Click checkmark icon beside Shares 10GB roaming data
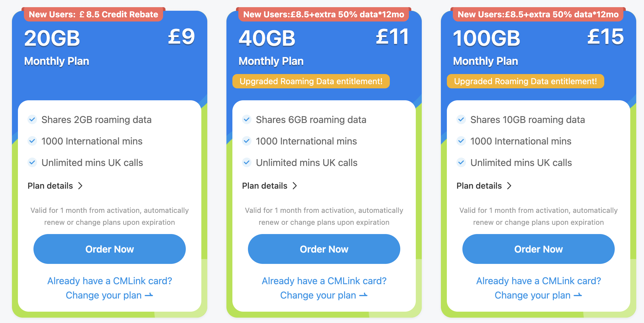This screenshot has width=644, height=323. (x=461, y=120)
